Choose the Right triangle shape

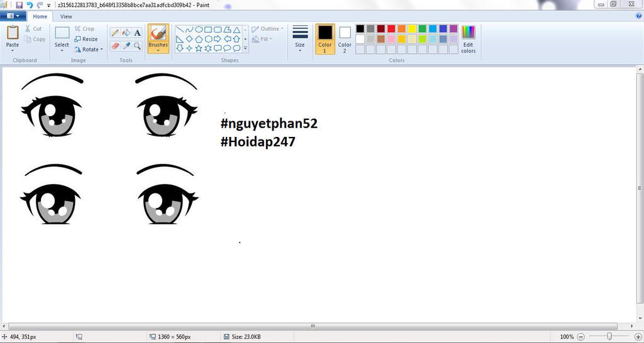pyautogui.click(x=180, y=39)
